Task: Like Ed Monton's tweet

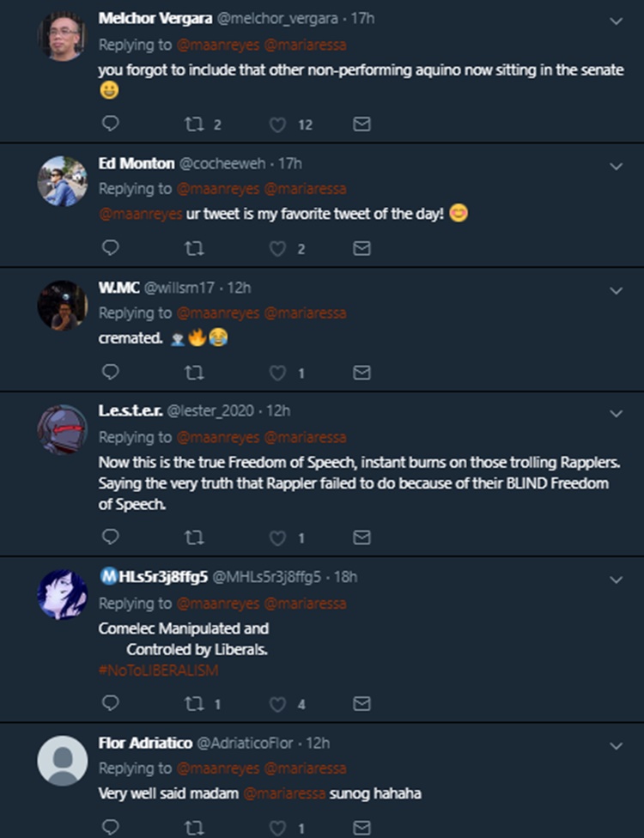Action: pyautogui.click(x=277, y=248)
